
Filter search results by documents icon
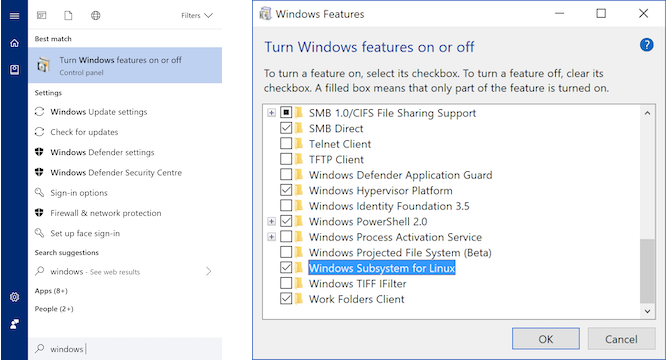[68, 15]
